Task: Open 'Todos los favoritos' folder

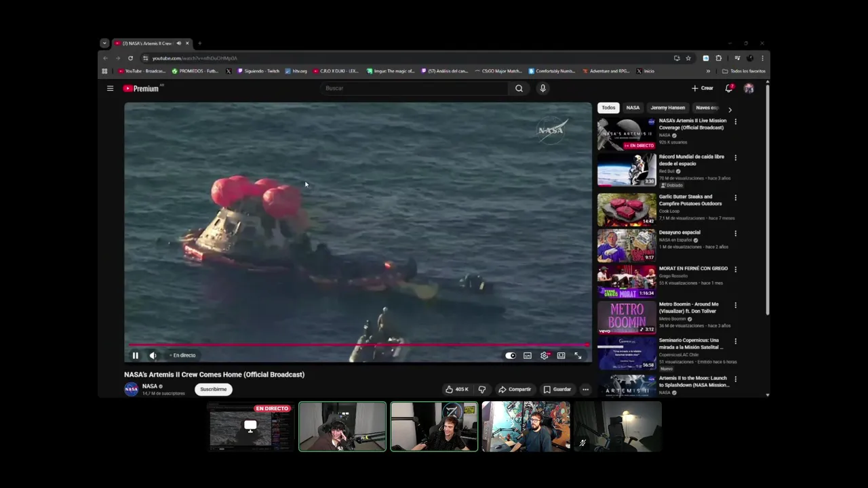Action: pos(744,71)
